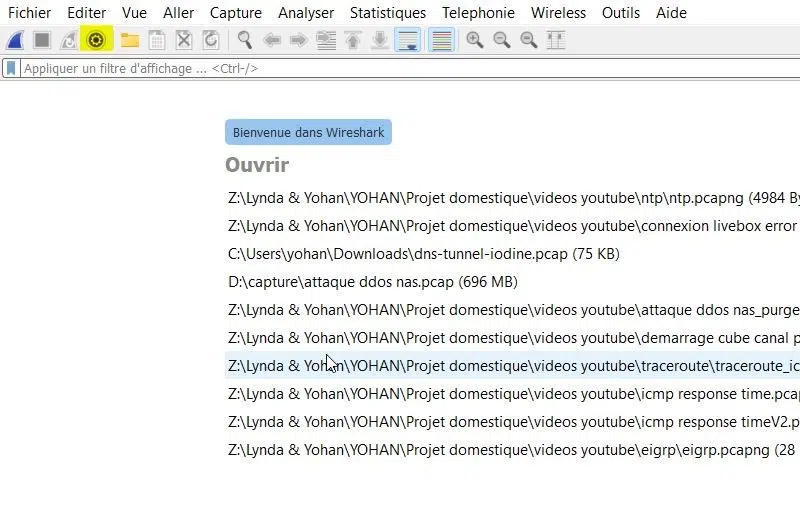
Task: Reset zoom to normal size
Action: coord(529,40)
